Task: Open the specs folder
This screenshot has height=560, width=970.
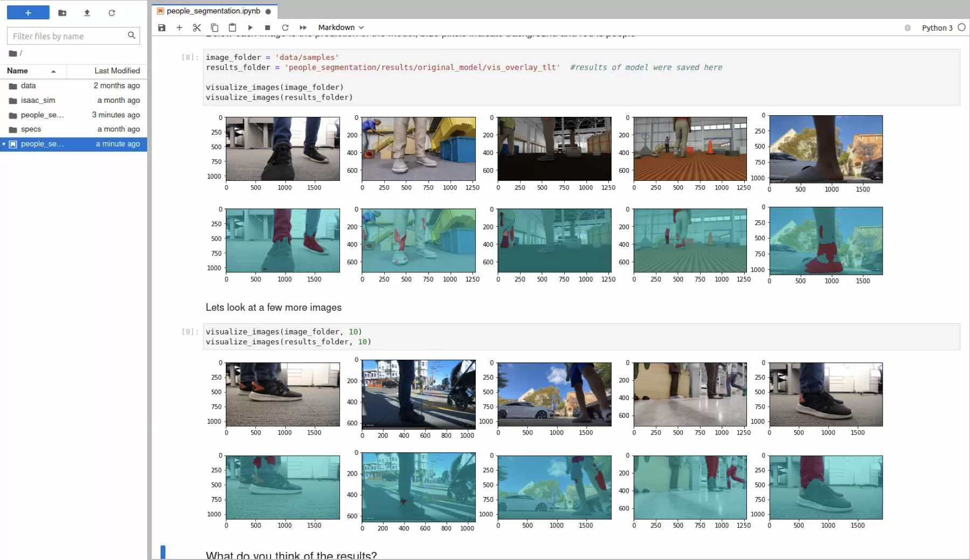Action: (x=73, y=129)
